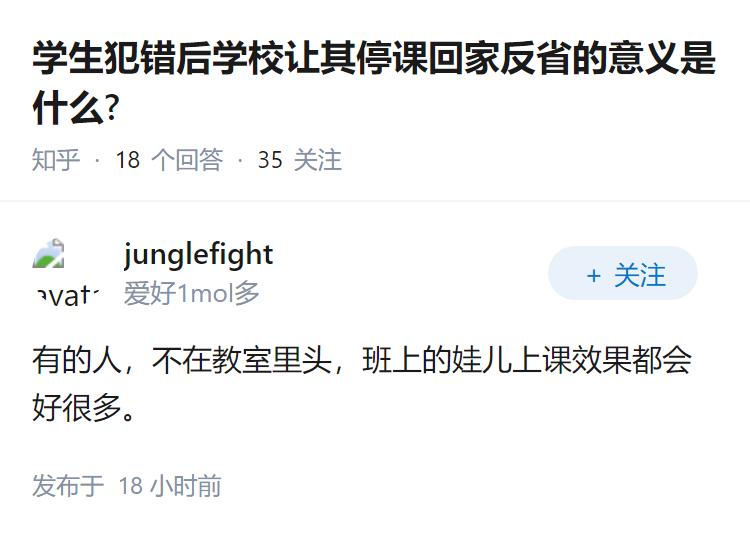Click the 知乎 source label
The width and height of the screenshot is (750, 538).
point(56,160)
